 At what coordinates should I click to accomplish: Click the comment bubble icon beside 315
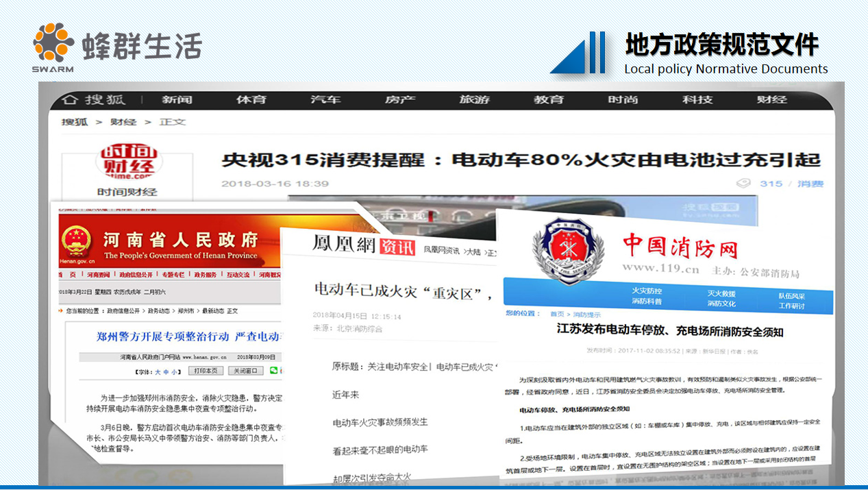[745, 184]
